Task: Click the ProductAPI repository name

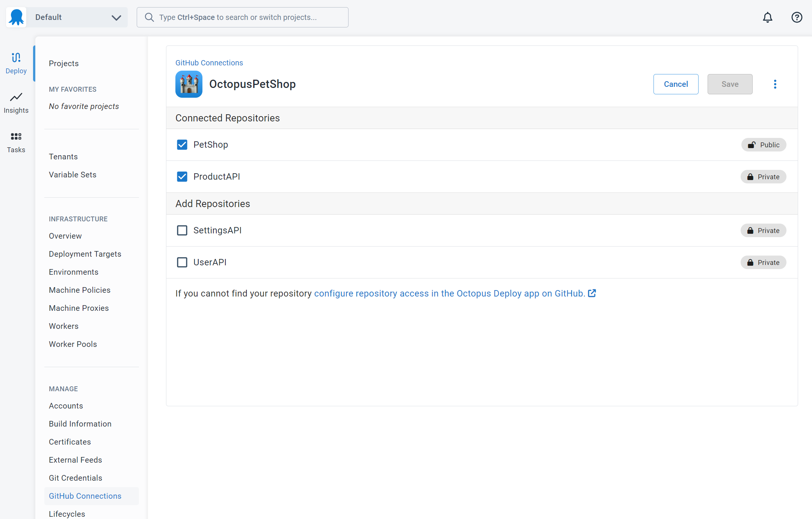Action: coord(217,177)
